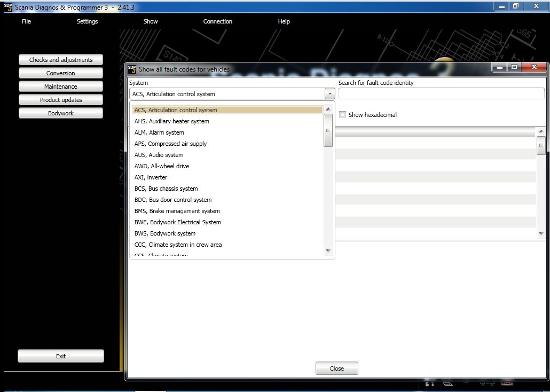The height and width of the screenshot is (392, 550).
Task: Click the Conversion button
Action: coord(61,73)
